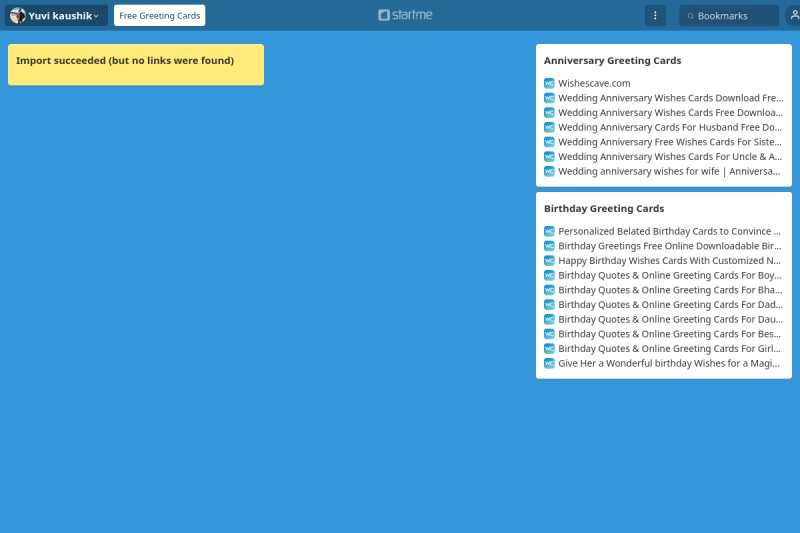This screenshot has width=800, height=533.
Task: Open Birthday Quotes Greeting Cards For Dau... link
Action: tap(670, 320)
